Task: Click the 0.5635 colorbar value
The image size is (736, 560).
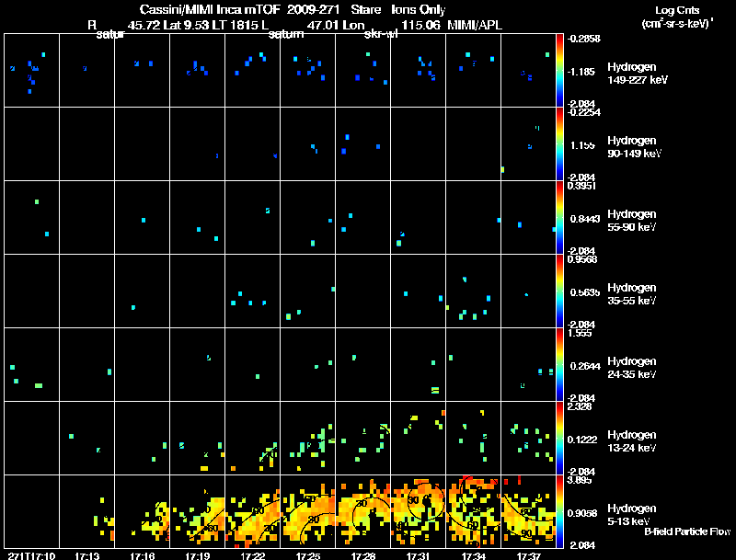Action: click(x=585, y=292)
